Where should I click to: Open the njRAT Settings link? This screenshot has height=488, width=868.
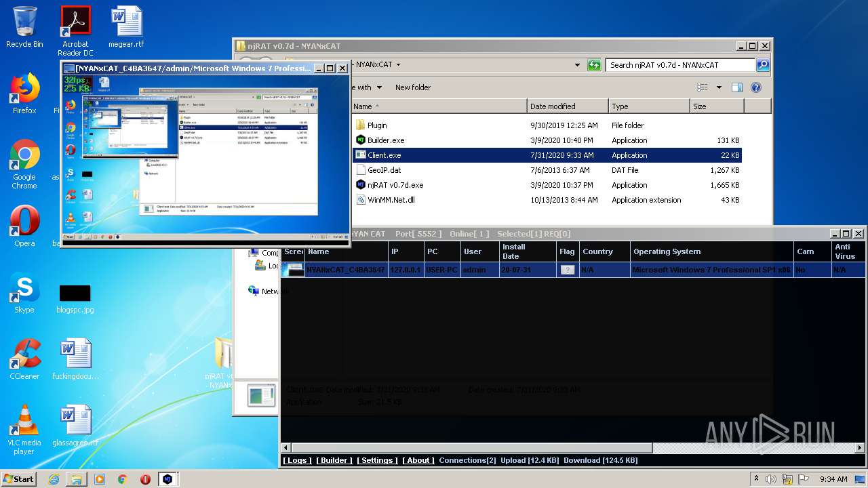pyautogui.click(x=378, y=460)
